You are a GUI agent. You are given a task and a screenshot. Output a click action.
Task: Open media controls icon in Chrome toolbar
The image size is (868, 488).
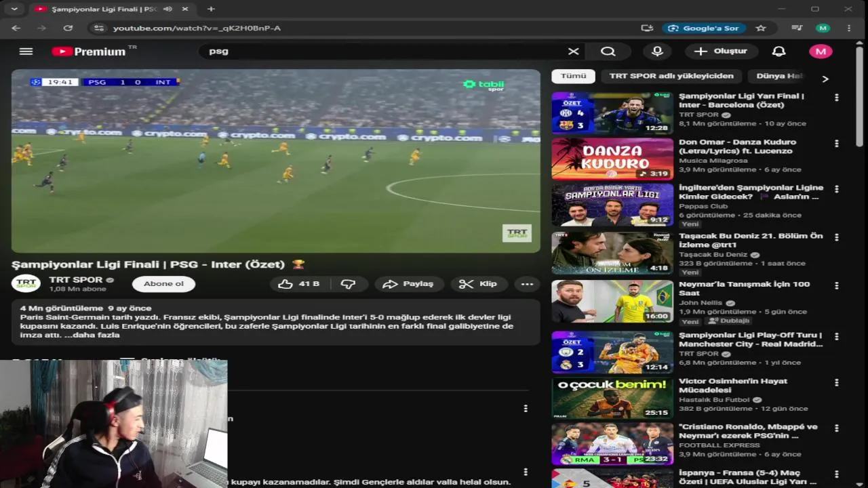click(x=797, y=28)
